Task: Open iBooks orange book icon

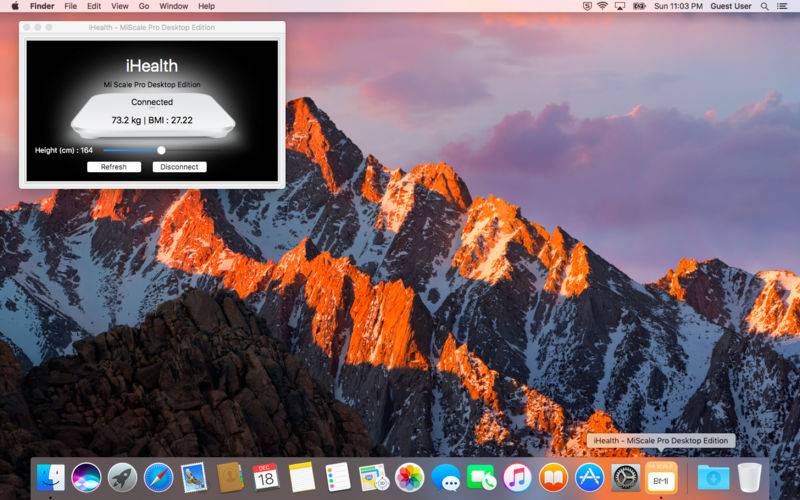Action: click(553, 478)
